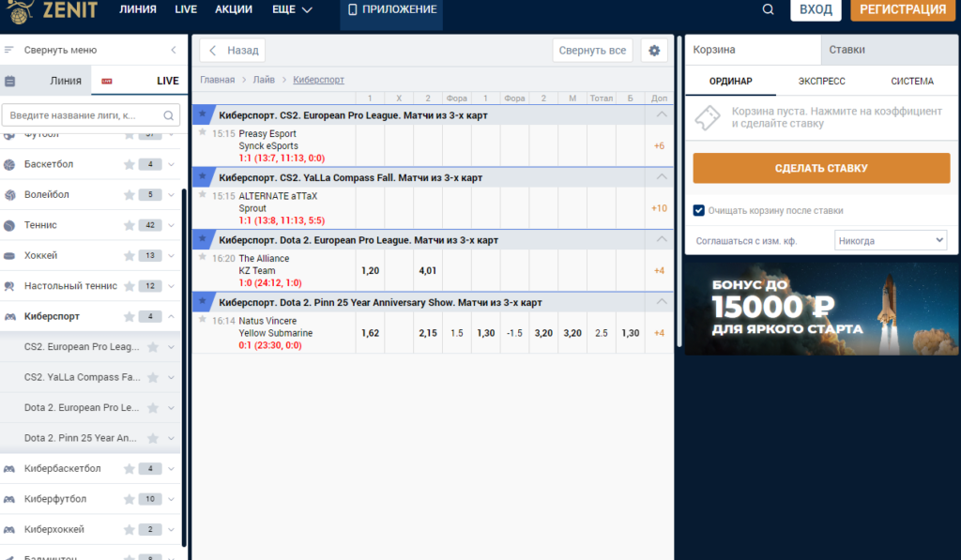Star the CS2. European Pro League header
Screen dimensions: 961x560
pyautogui.click(x=203, y=114)
